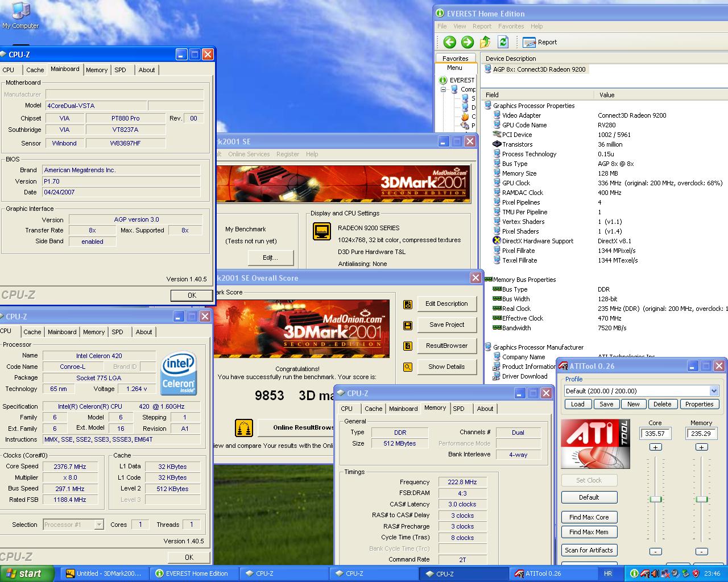Viewport: 728px width, 582px height.
Task: Click Core clock value field 335.57
Action: click(x=655, y=434)
